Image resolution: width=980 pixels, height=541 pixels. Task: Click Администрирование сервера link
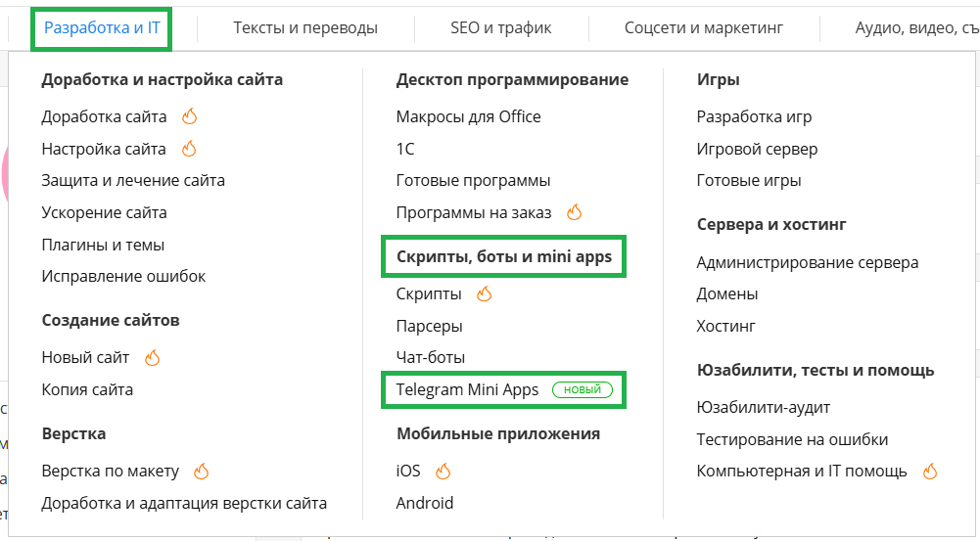click(x=807, y=262)
